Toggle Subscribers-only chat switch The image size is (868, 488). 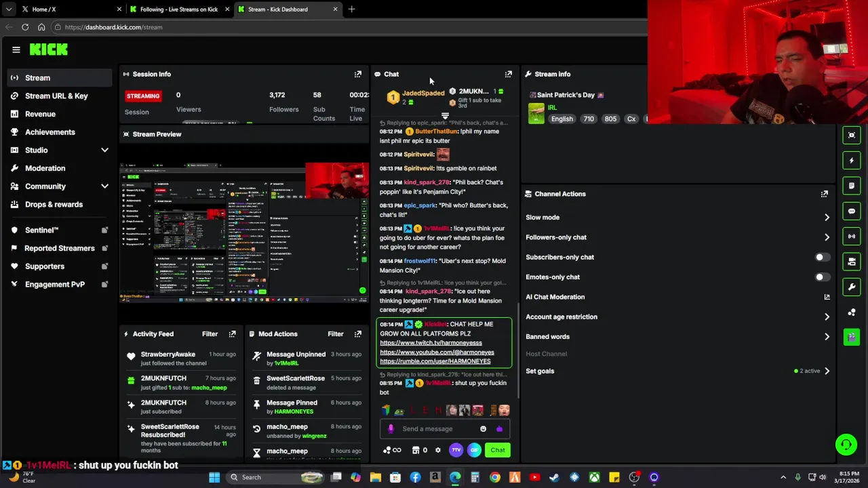821,257
